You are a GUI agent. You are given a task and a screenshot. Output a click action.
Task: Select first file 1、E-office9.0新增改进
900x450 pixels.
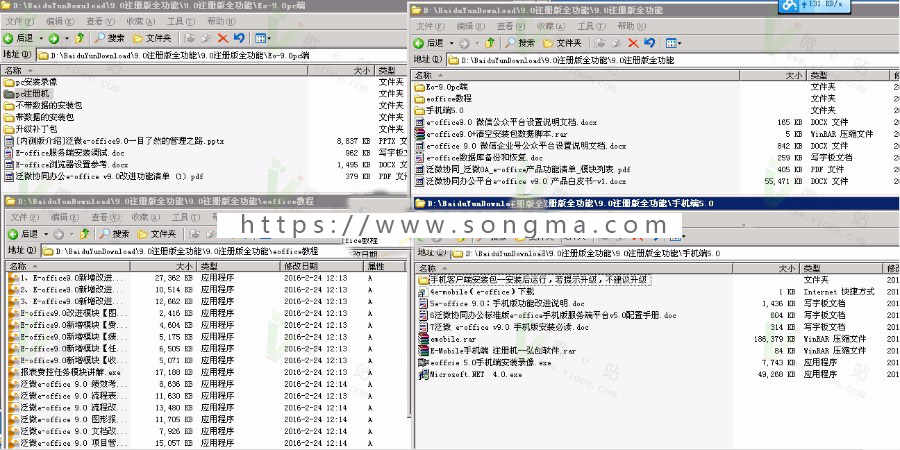pos(67,277)
